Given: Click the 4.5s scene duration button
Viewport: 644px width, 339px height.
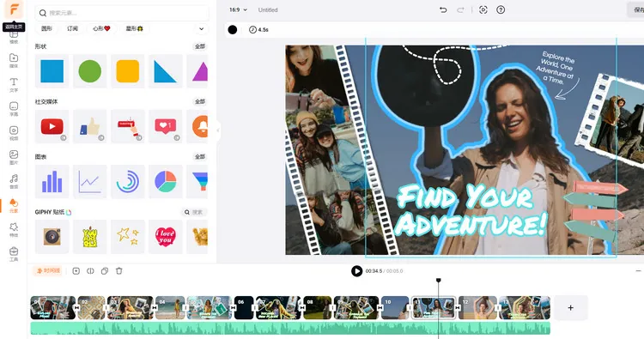Looking at the screenshot, I should pyautogui.click(x=258, y=29).
